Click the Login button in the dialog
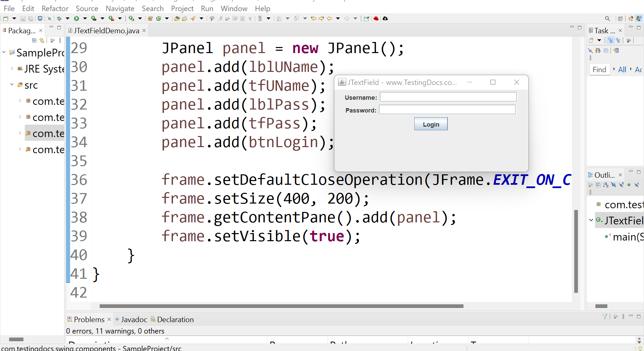Screen dimensions: 644x351 [431, 124]
